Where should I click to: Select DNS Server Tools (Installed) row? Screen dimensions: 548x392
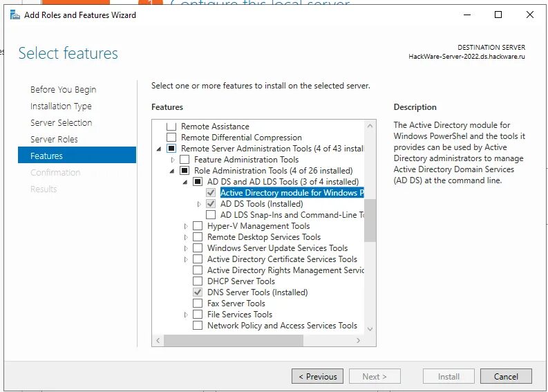click(257, 292)
